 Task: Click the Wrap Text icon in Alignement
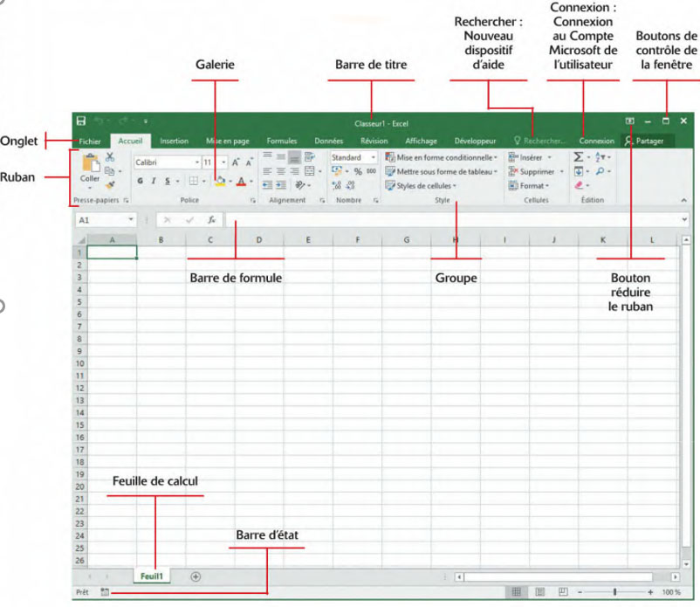(309, 157)
